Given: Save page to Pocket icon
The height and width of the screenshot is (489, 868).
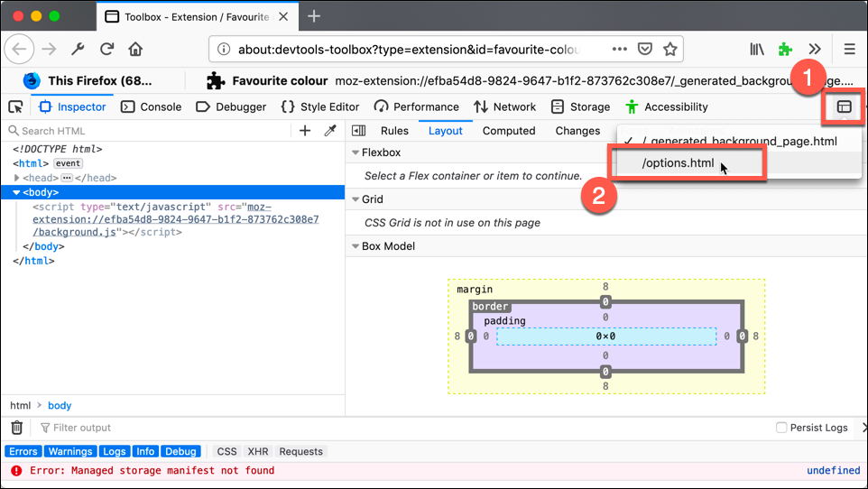Looking at the screenshot, I should click(x=645, y=50).
